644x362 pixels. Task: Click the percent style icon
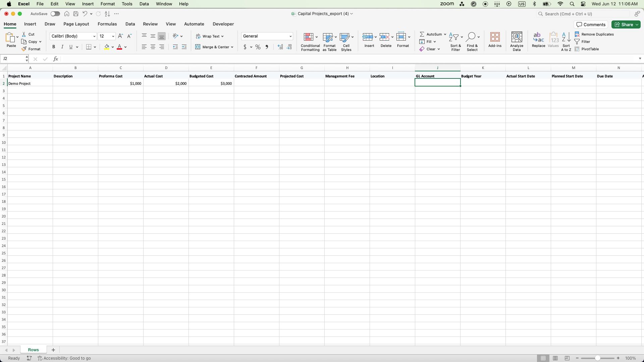tap(258, 47)
